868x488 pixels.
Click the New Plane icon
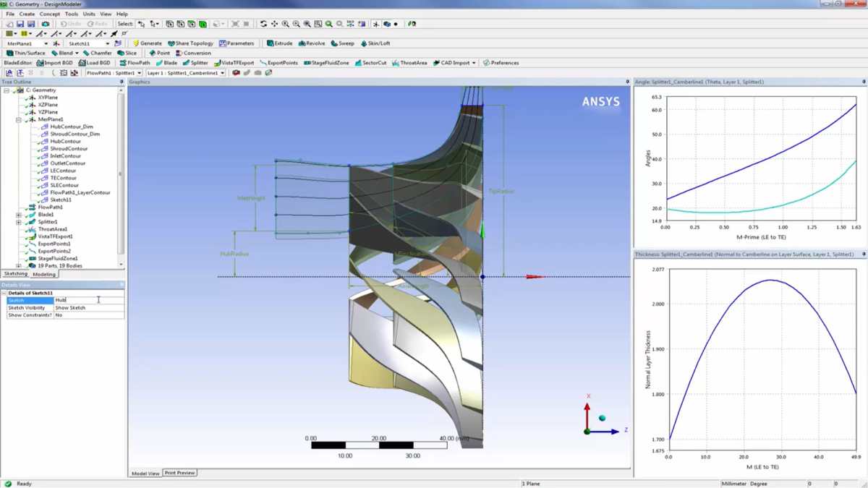click(56, 43)
